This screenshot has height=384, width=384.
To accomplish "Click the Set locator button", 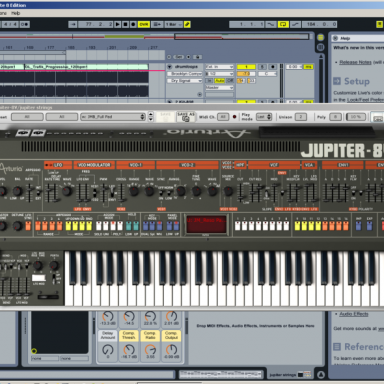I will coord(179,57).
